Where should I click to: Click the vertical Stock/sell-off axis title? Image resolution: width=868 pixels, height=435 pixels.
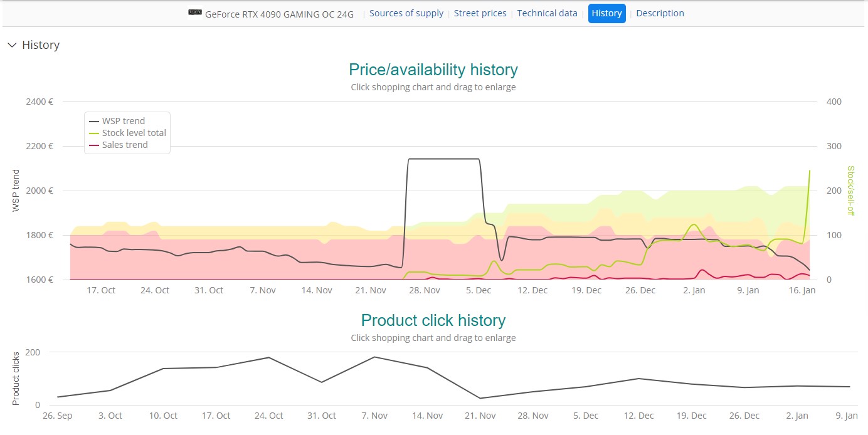(850, 191)
